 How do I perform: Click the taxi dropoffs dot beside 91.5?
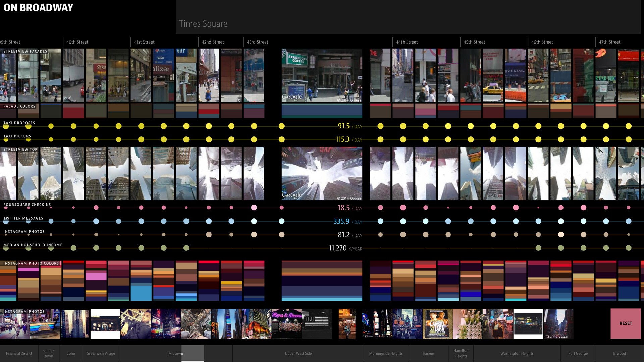click(282, 126)
